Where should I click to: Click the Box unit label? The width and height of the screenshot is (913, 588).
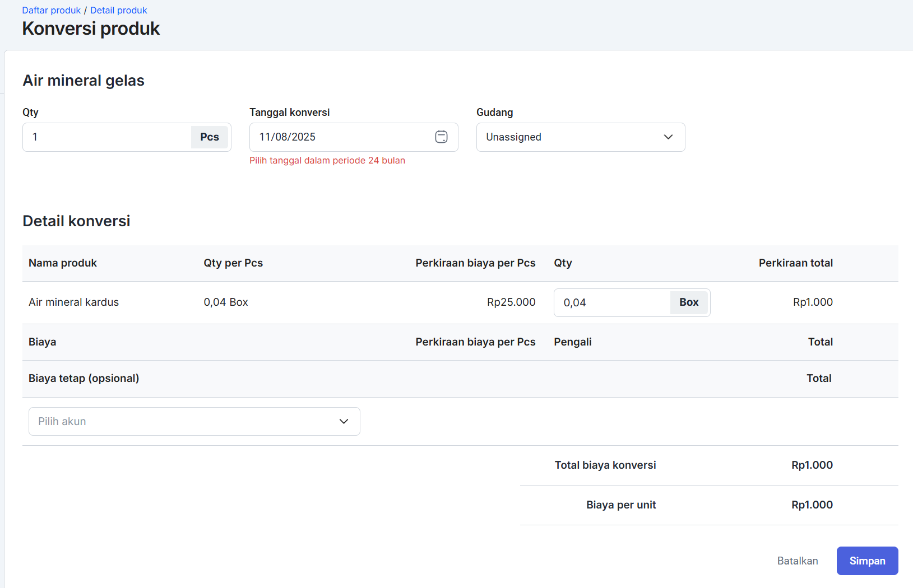[x=689, y=302]
